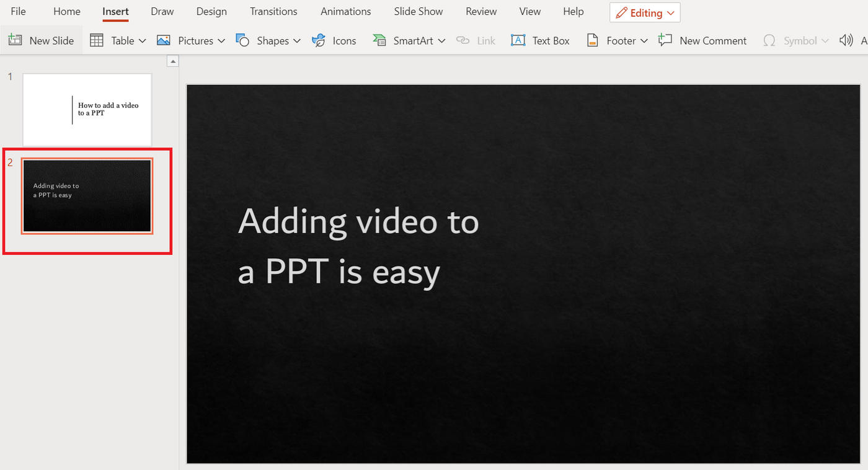Switch to the Animations tab
The width and height of the screenshot is (868, 470).
click(345, 11)
